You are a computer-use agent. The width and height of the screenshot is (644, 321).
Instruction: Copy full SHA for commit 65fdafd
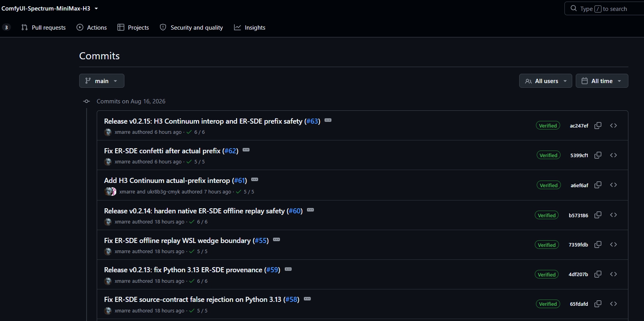click(x=598, y=304)
